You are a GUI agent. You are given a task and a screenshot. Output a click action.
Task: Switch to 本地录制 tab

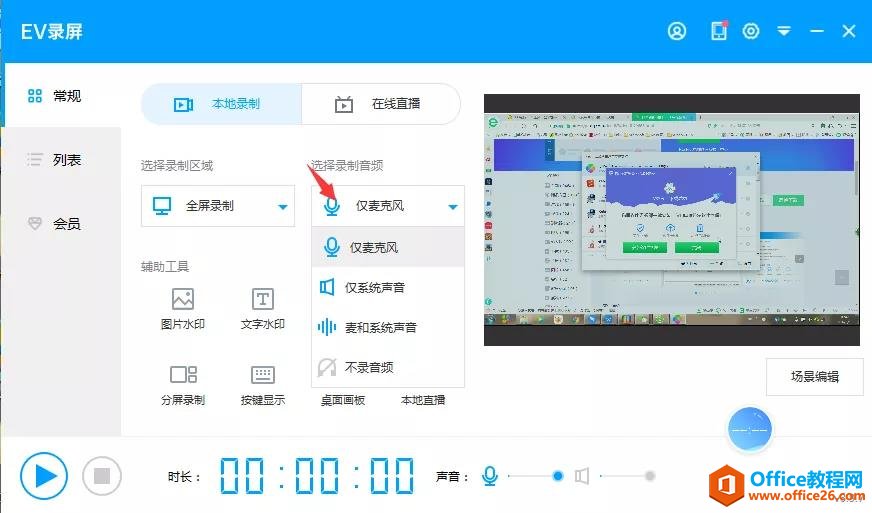coord(221,104)
